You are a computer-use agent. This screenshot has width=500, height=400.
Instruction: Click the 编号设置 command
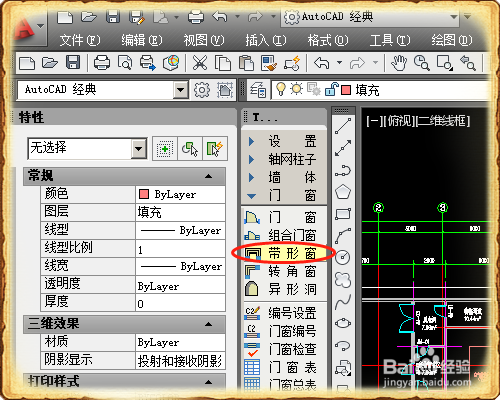tap(283, 313)
